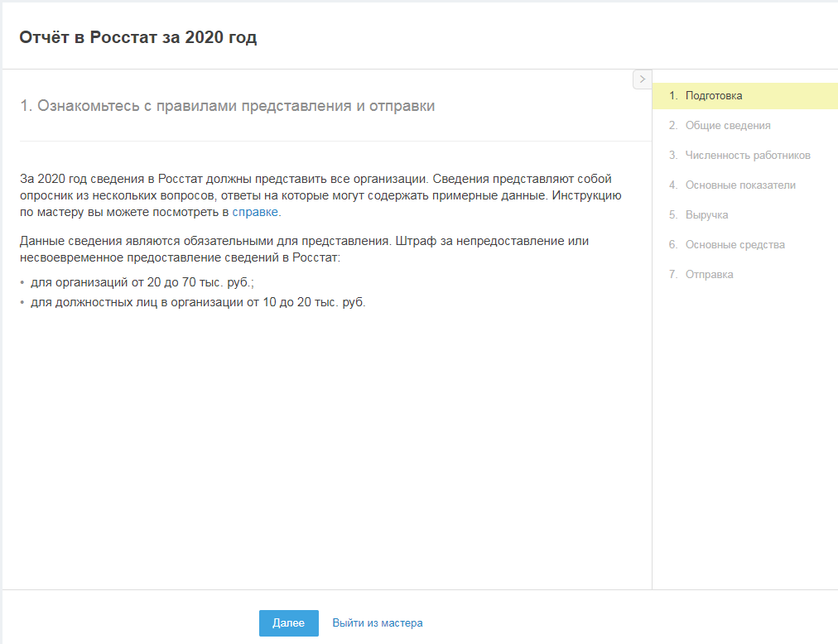Switch to step 4 Основные показатели
Image resolution: width=838 pixels, height=644 pixels.
click(x=739, y=185)
